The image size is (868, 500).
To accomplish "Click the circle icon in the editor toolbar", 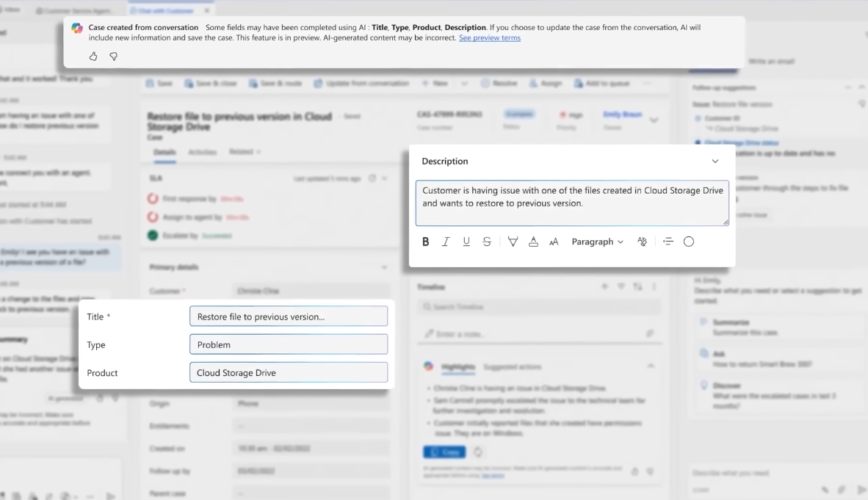I will coord(689,242).
